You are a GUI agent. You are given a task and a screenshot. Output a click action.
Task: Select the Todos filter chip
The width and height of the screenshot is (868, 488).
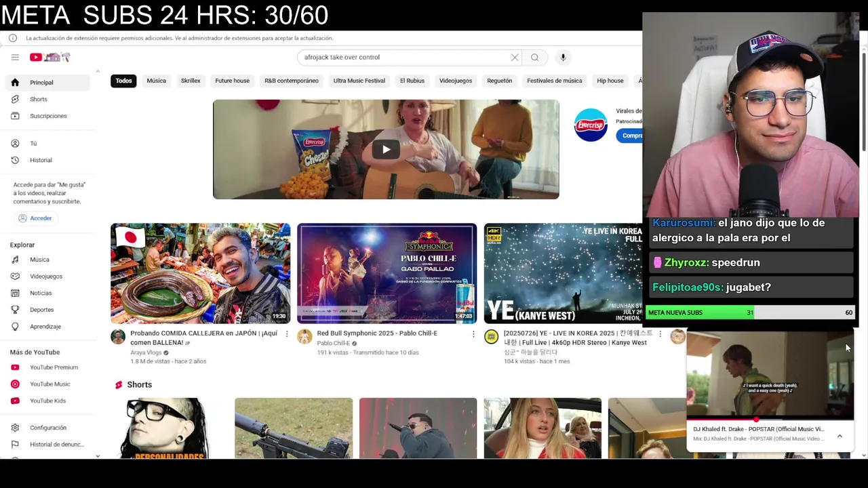tap(123, 81)
